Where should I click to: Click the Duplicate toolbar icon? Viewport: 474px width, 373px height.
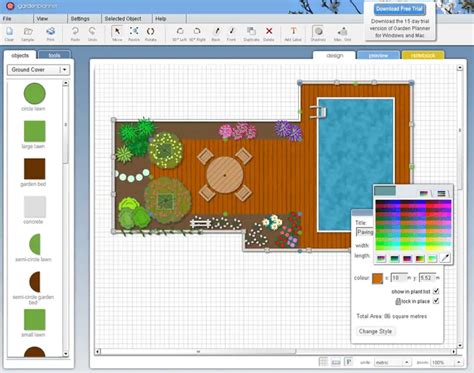point(251,34)
